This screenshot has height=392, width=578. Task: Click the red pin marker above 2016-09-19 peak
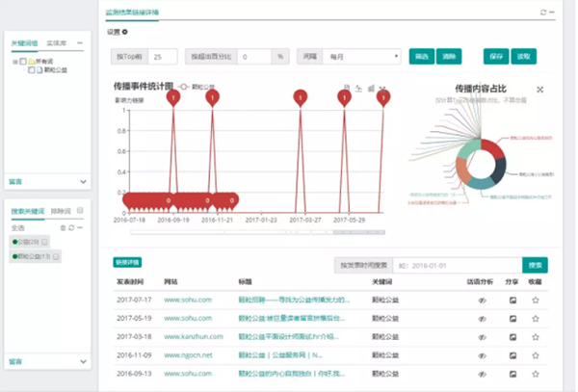173,98
